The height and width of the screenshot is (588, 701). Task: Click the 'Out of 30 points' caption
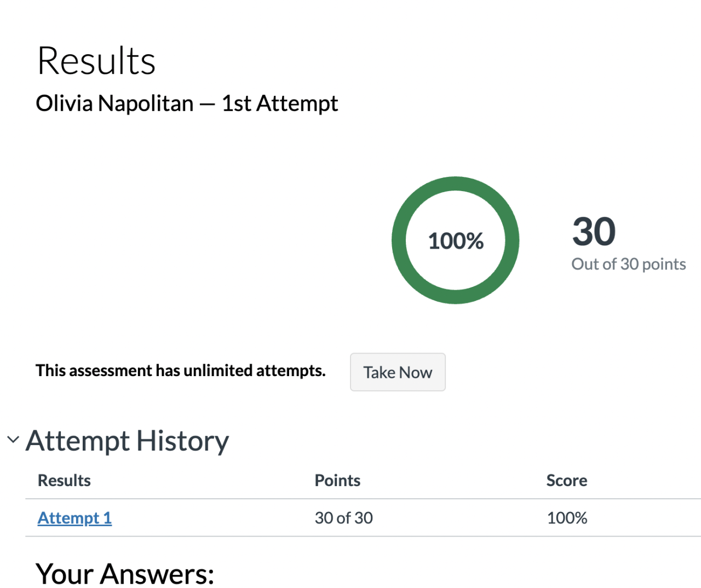tap(628, 264)
